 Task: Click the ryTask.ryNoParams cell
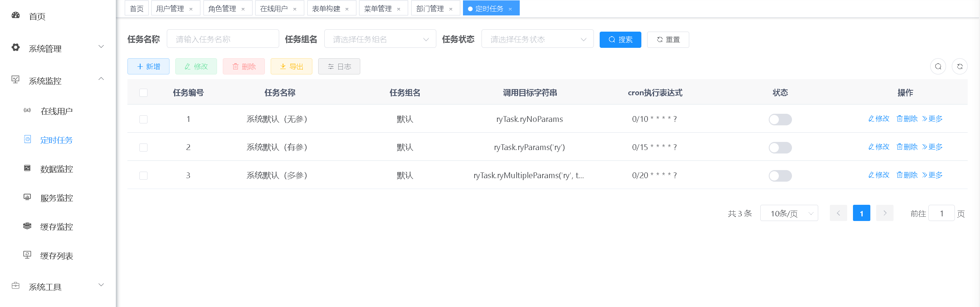[529, 119]
